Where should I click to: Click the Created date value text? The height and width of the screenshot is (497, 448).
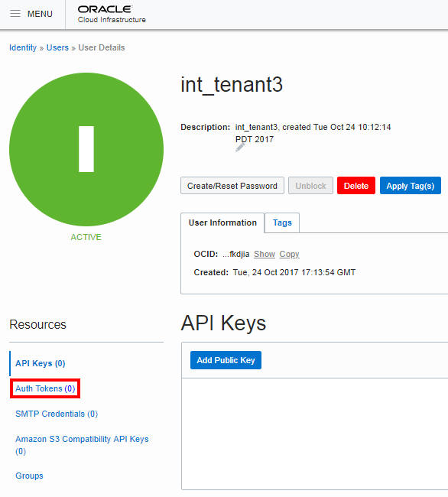294,272
